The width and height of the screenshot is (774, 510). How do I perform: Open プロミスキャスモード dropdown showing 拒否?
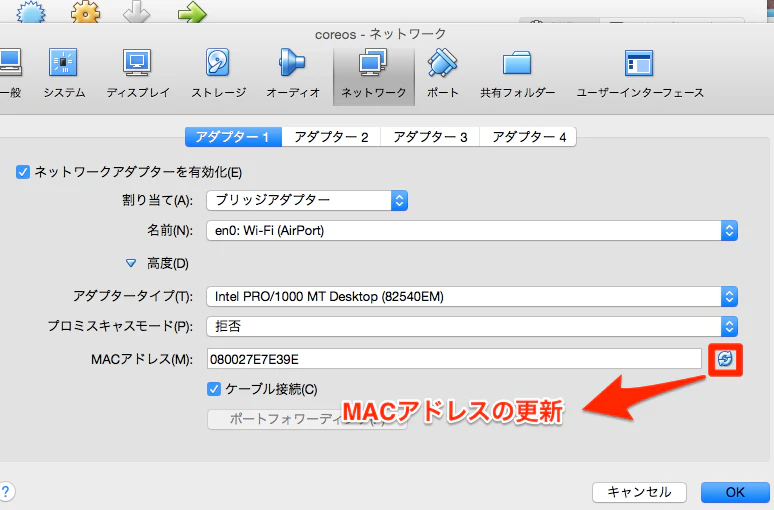click(472, 326)
